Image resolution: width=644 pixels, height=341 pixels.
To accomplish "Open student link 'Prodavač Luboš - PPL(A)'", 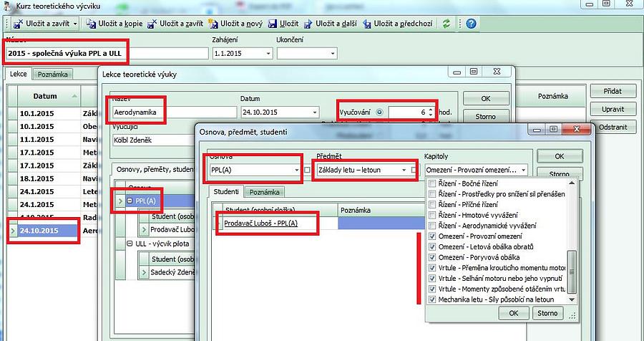I will point(261,224).
